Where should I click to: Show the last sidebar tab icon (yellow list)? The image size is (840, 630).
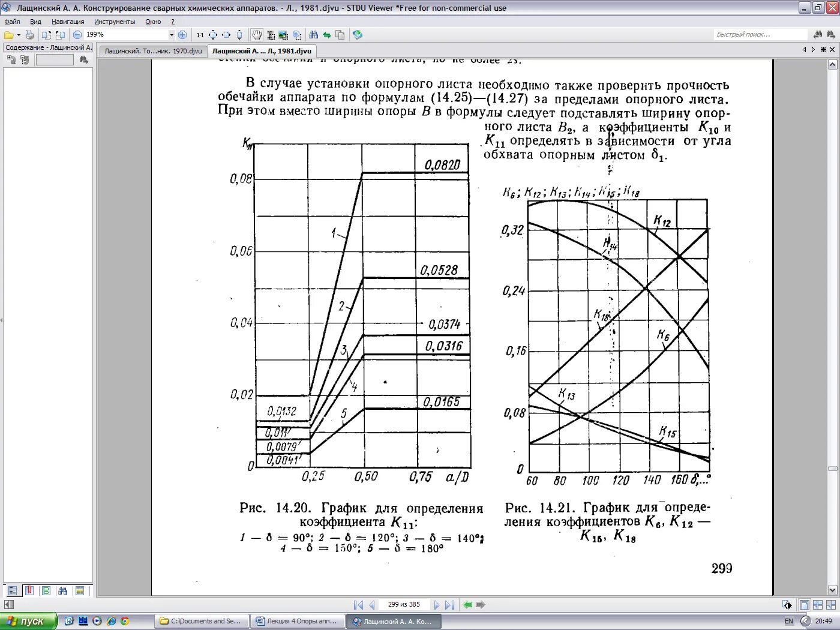(80, 591)
